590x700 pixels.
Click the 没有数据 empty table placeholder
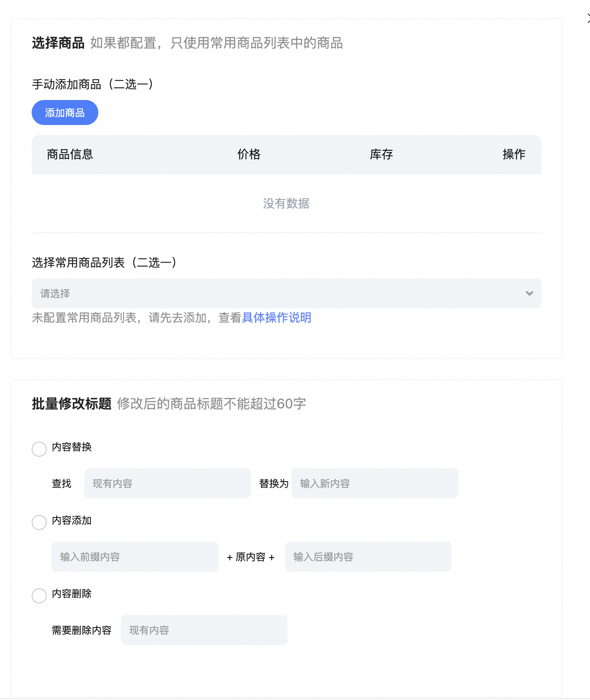click(x=286, y=203)
